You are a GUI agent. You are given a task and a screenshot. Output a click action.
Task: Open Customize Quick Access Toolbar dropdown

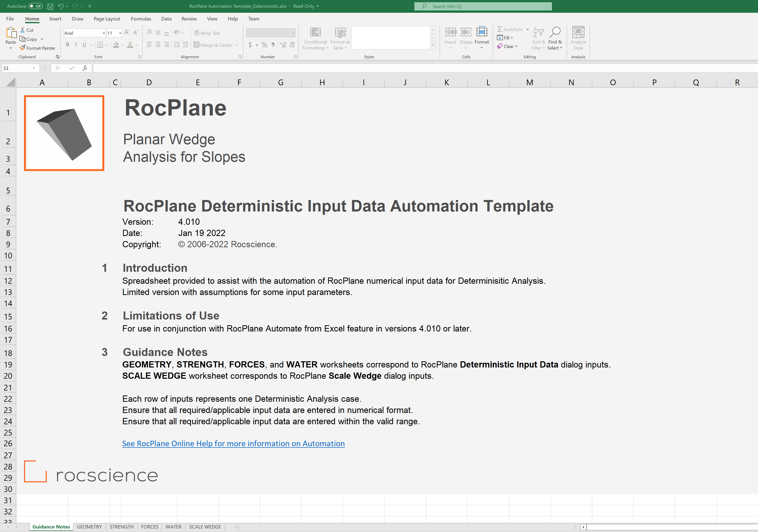[x=90, y=6]
